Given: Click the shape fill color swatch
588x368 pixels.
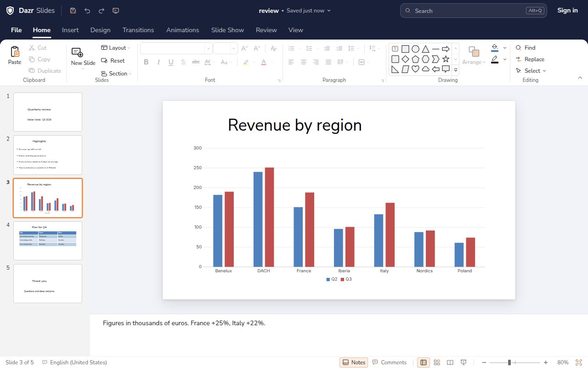Looking at the screenshot, I should tap(495, 48).
